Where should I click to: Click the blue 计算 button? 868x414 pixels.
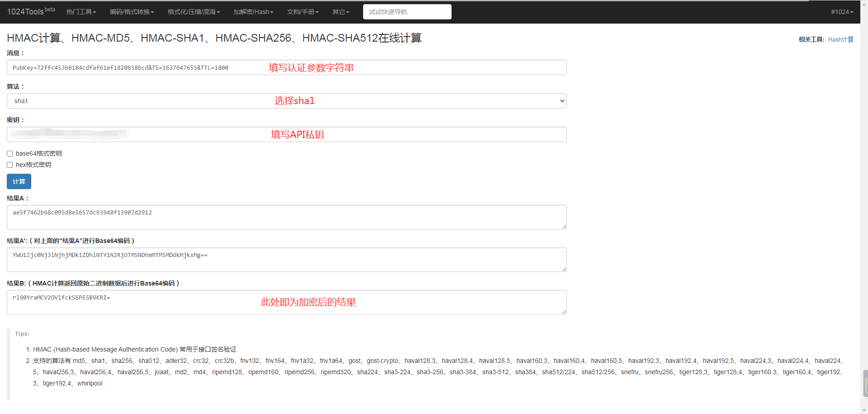click(x=19, y=181)
